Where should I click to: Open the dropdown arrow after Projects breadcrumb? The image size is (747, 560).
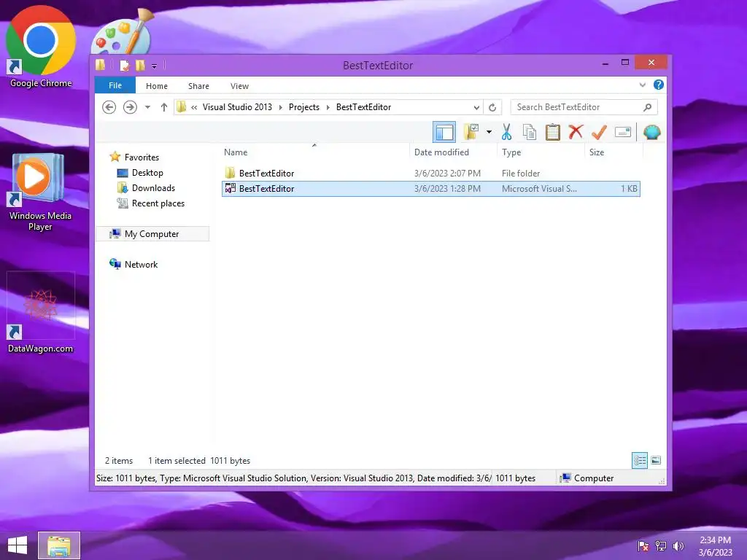(328, 108)
